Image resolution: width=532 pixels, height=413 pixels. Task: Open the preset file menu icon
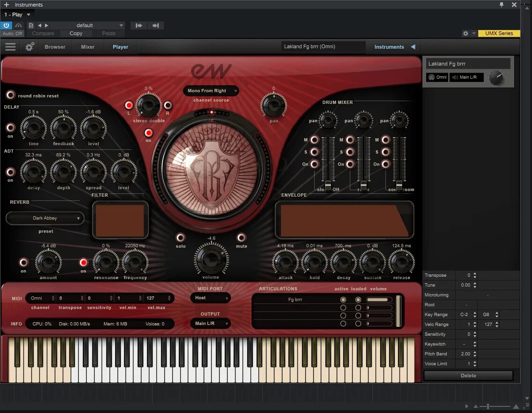(31, 25)
